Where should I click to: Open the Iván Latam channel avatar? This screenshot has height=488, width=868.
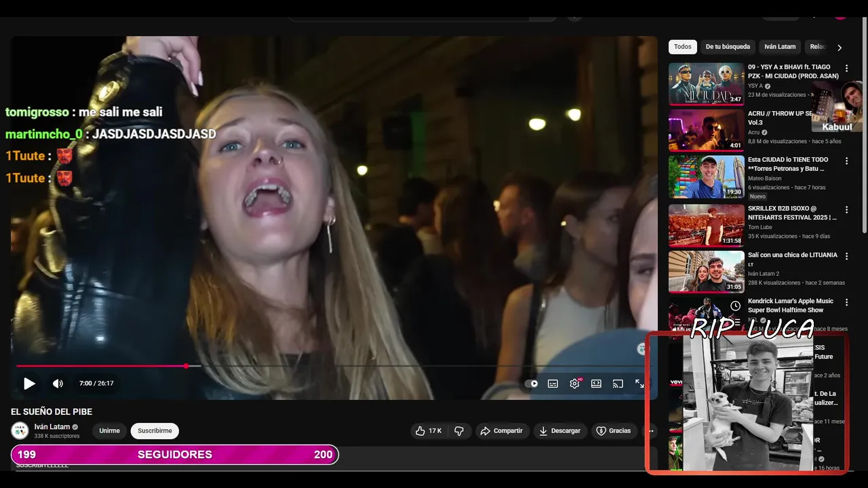pos(20,431)
